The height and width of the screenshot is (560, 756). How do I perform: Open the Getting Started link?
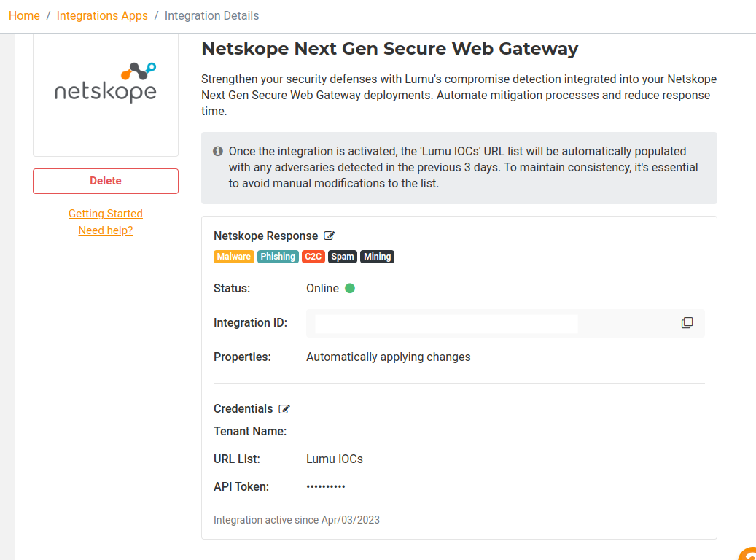(106, 214)
